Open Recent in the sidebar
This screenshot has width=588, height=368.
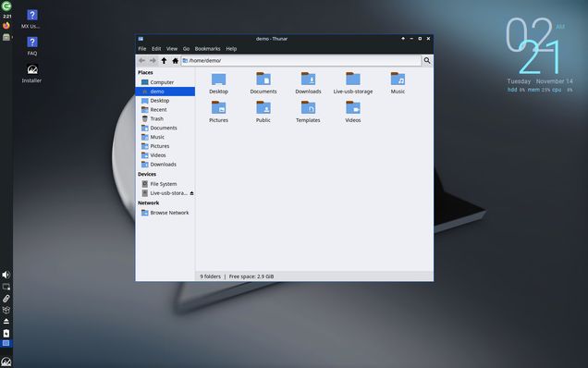click(x=165, y=109)
